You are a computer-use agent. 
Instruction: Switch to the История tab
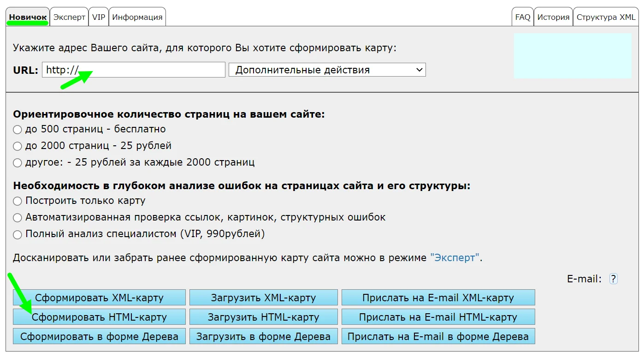pos(553,18)
